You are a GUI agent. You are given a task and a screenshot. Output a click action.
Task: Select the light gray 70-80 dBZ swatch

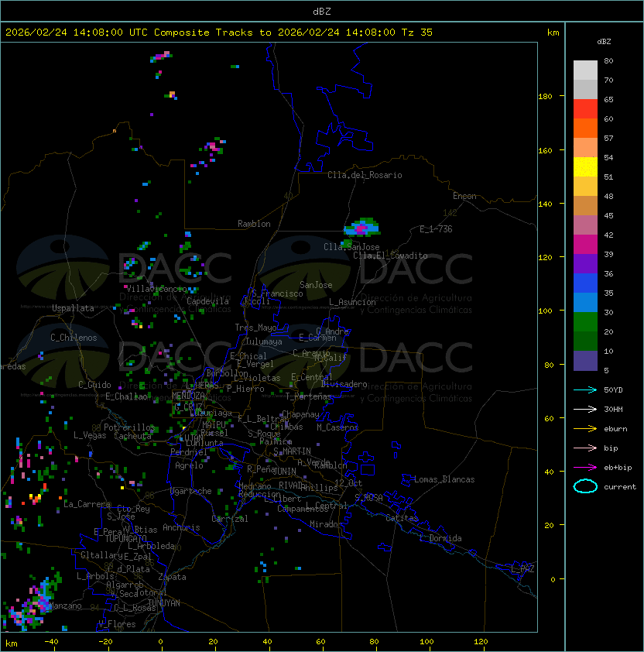coord(585,70)
